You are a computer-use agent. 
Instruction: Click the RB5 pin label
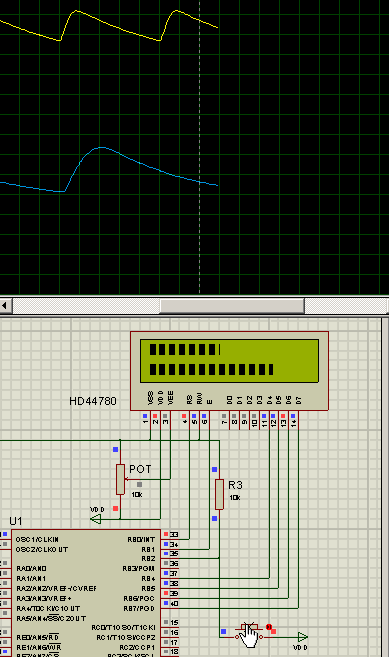tap(148, 589)
